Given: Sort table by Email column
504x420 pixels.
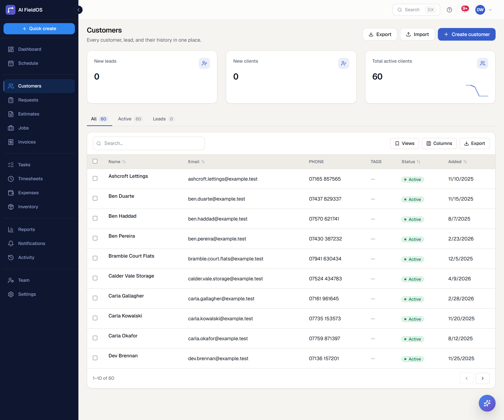Looking at the screenshot, I should (196, 162).
